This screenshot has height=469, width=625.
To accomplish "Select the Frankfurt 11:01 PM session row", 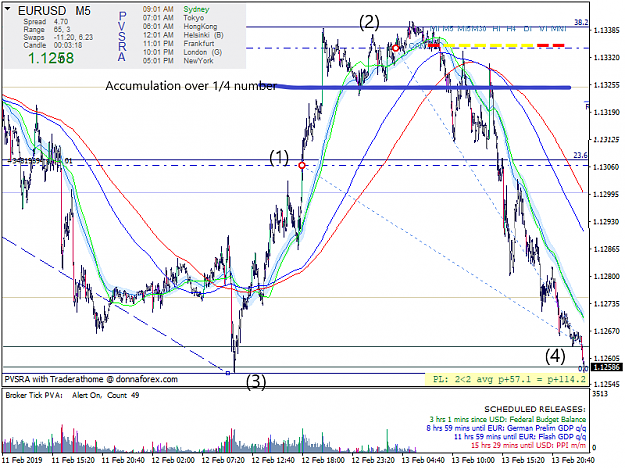I will tap(178, 43).
